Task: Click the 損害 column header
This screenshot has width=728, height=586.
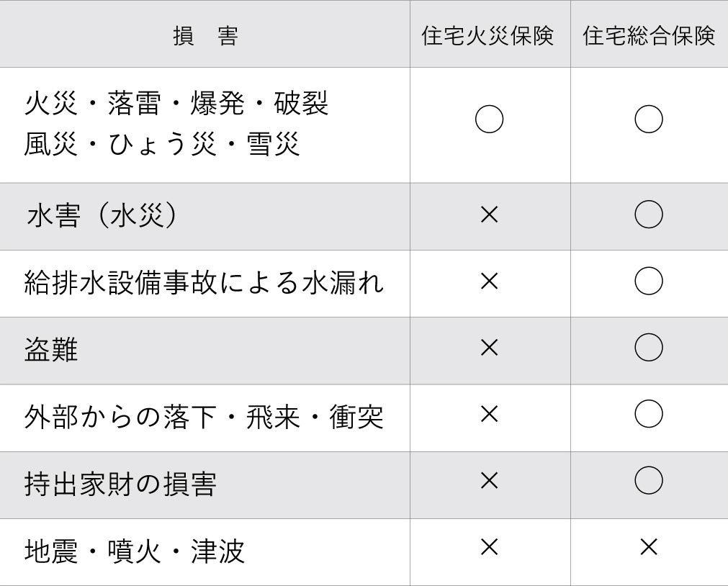Action: 205,36
